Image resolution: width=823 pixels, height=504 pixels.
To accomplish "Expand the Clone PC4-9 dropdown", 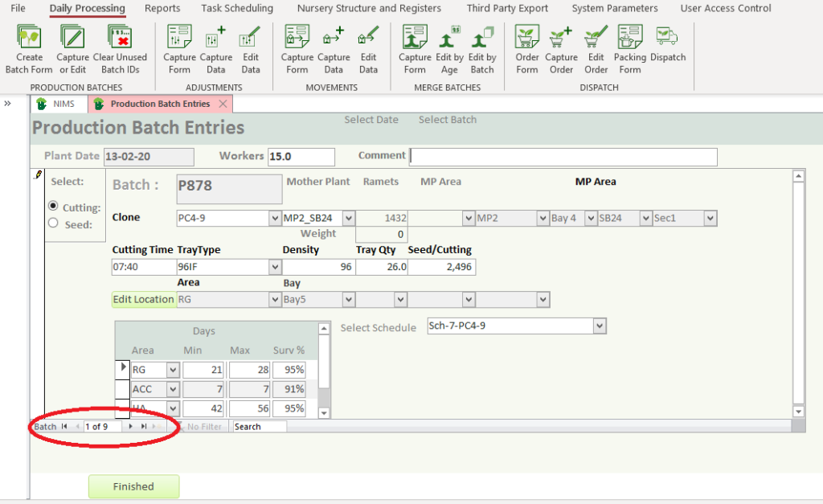I will (275, 219).
